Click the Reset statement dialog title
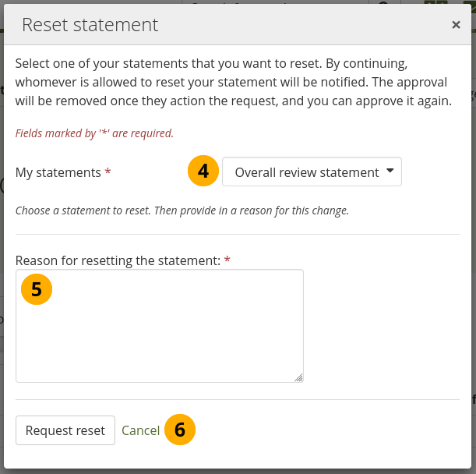The width and height of the screenshot is (476, 474). coord(90,25)
